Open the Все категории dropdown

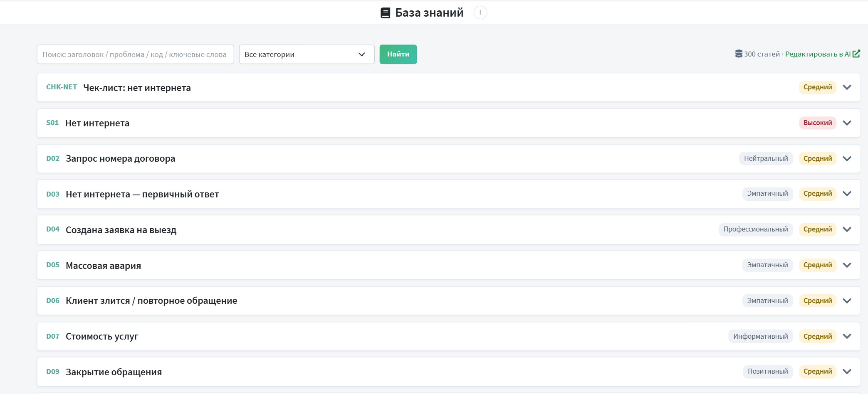307,54
